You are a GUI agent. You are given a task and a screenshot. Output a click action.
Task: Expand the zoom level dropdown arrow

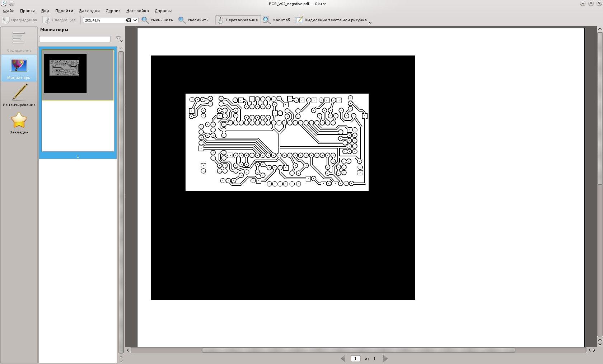pos(135,20)
